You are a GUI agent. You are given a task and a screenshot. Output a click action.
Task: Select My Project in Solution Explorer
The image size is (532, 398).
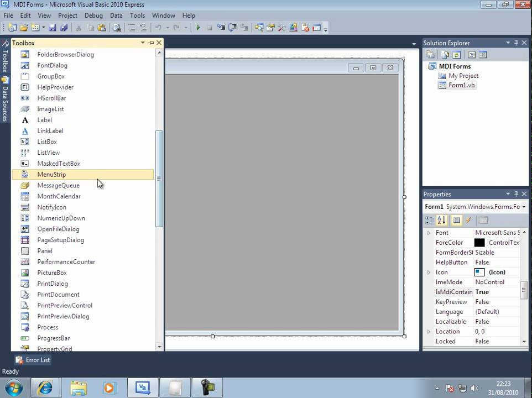[x=463, y=76]
